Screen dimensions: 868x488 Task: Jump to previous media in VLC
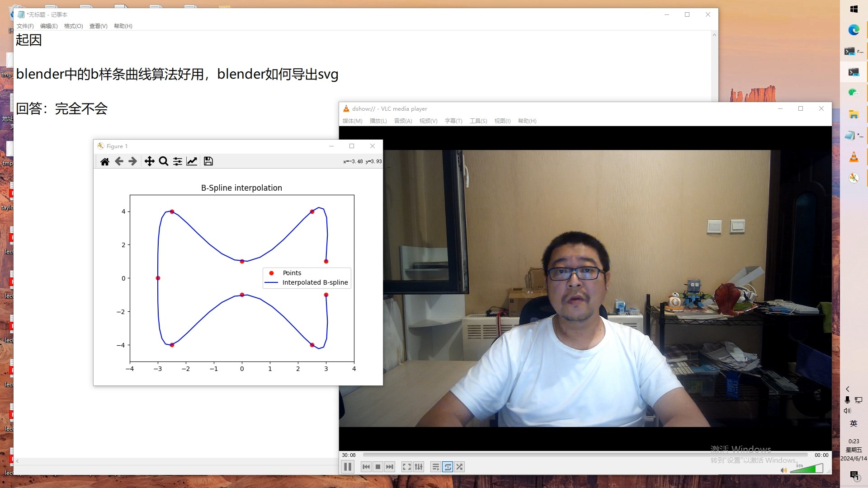pos(366,467)
